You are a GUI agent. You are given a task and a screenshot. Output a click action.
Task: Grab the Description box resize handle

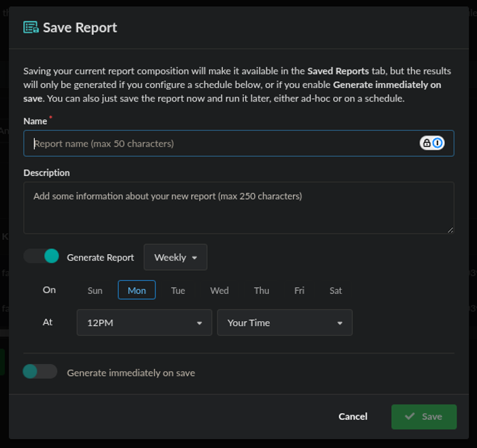(450, 230)
